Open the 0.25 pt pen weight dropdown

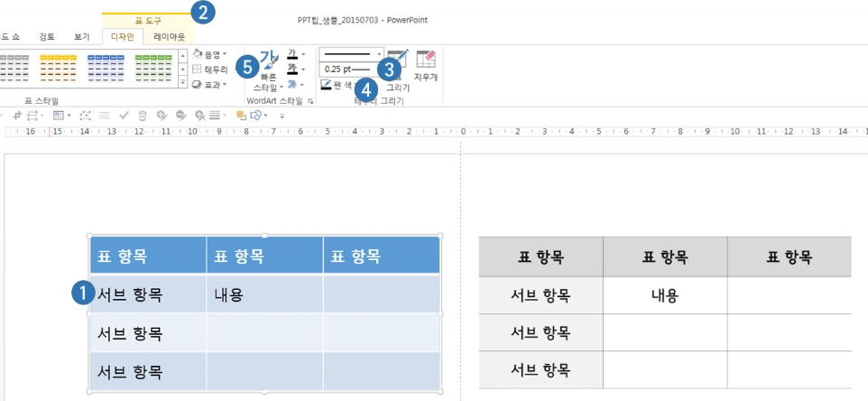[x=351, y=70]
